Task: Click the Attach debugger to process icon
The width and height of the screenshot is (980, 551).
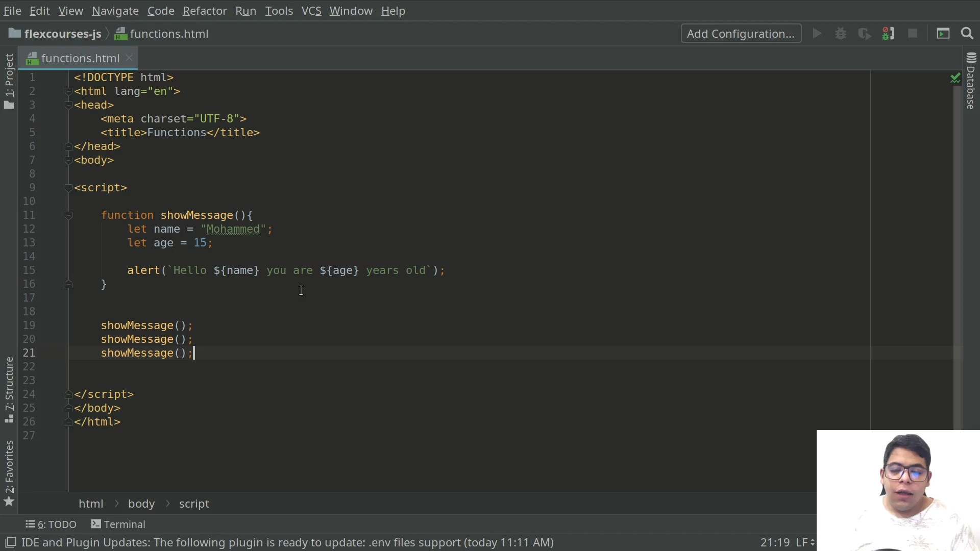Action: point(888,34)
